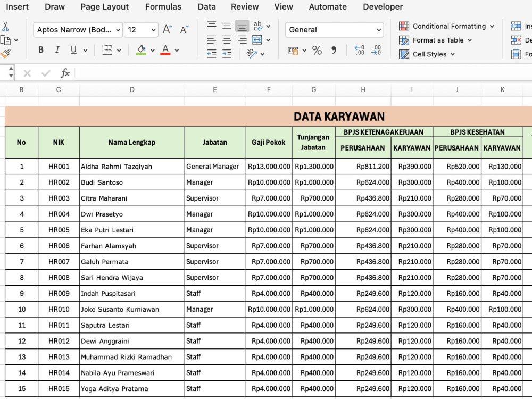Viewport: 532px width, 399px height.
Task: Click Wrap Text icon
Action: pyautogui.click(x=258, y=26)
